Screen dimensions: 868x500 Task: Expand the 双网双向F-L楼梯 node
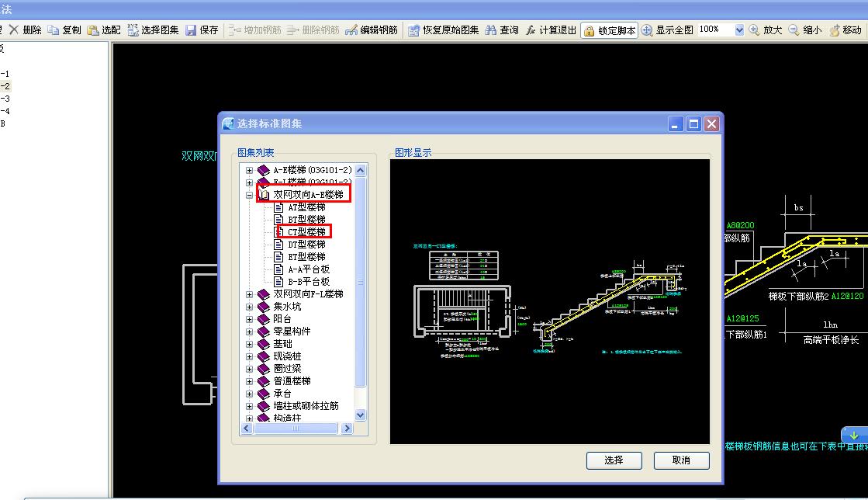click(249, 294)
